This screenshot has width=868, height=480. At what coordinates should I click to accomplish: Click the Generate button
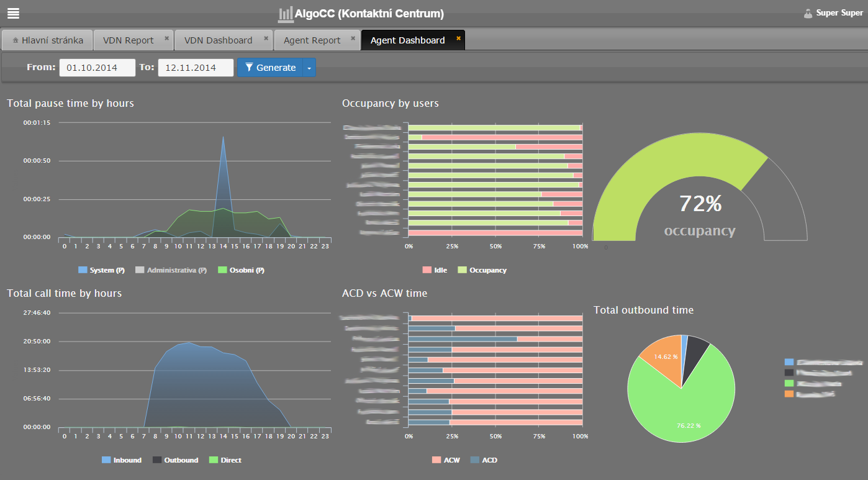tap(270, 68)
